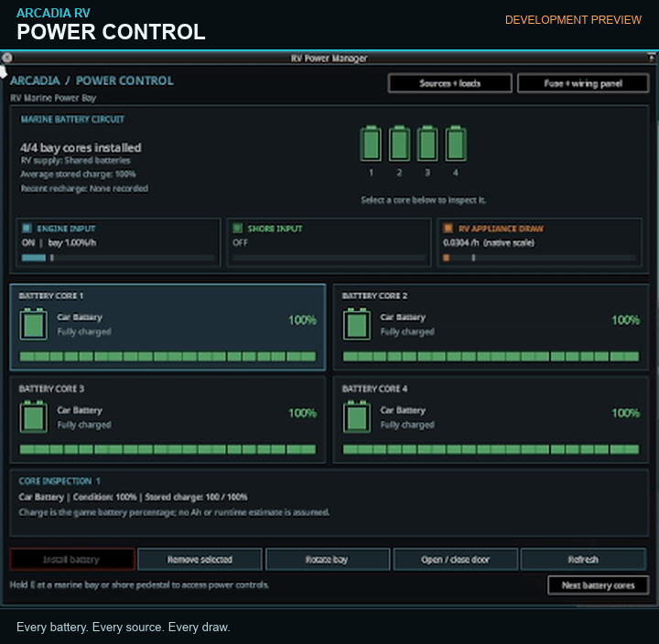Click Battery Core 1's 100% value

[302, 320]
